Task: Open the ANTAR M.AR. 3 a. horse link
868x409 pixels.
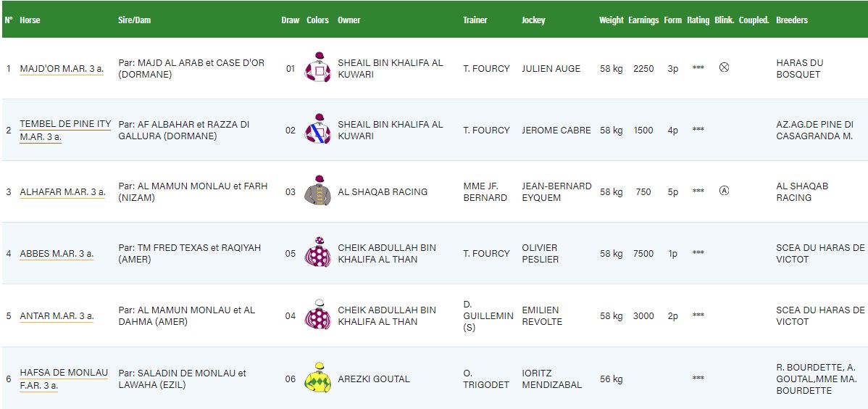Action: tap(57, 316)
